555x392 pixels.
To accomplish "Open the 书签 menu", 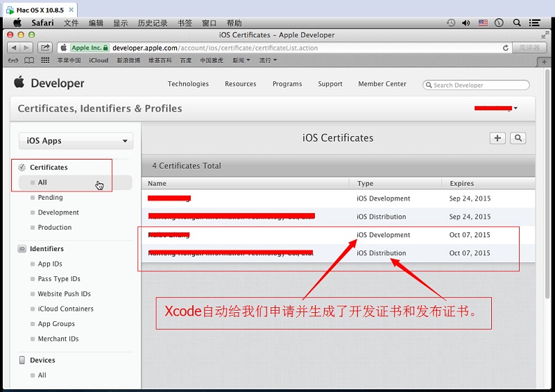I will click(185, 23).
